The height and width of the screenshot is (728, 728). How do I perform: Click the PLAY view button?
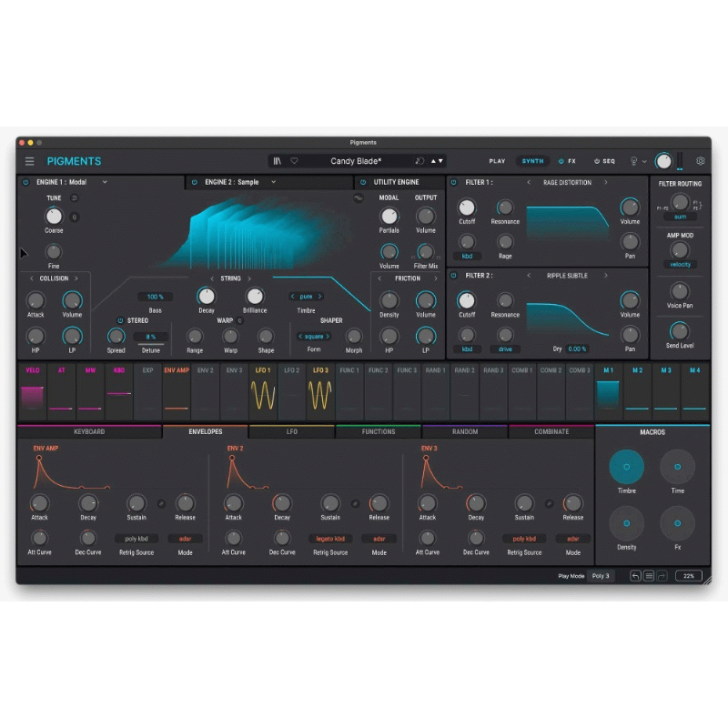[497, 161]
